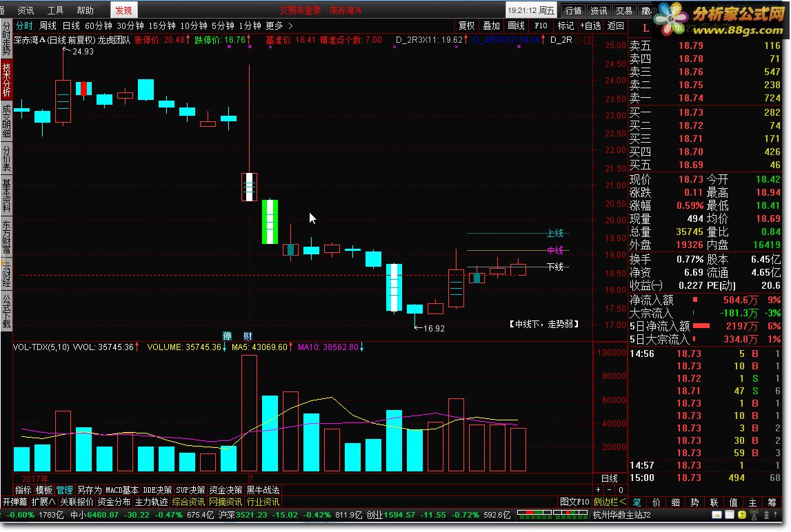Switch to the 30分钟 period
Image resolution: width=791 pixels, height=532 pixels.
coord(130,25)
